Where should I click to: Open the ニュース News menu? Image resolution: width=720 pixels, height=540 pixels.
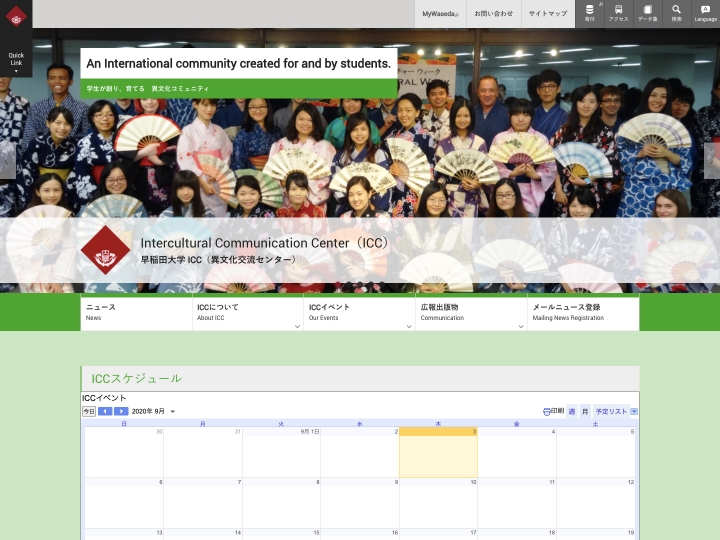click(x=136, y=313)
